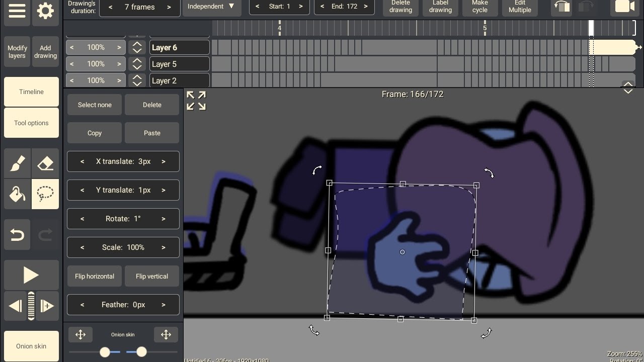This screenshot has height=362, width=644.
Task: Toggle Onion skin panel
Action: click(31, 346)
